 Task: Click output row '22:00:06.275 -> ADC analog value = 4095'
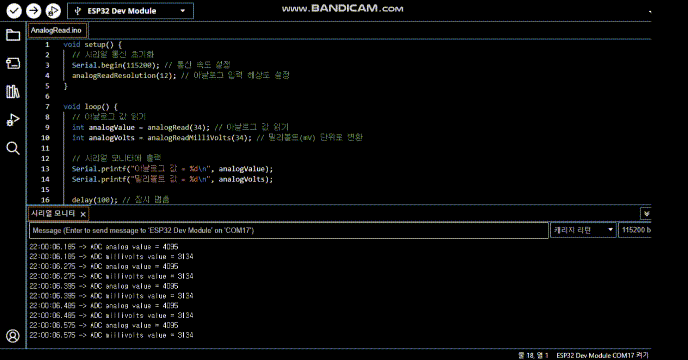[x=104, y=266]
